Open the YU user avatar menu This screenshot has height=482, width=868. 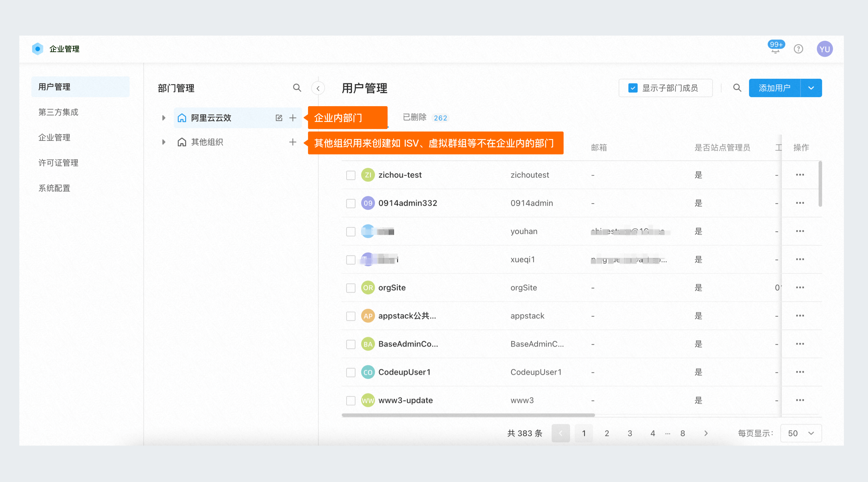pyautogui.click(x=825, y=49)
